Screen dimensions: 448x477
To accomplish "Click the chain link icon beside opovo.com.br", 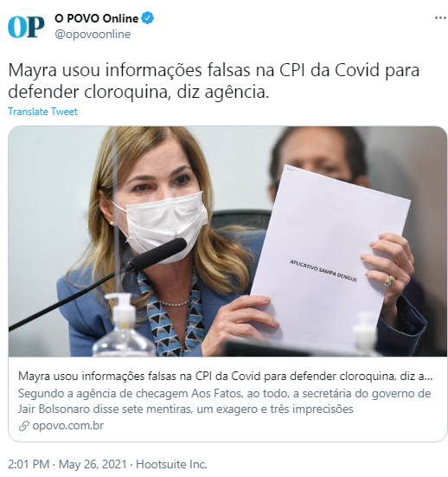I will point(23,426).
